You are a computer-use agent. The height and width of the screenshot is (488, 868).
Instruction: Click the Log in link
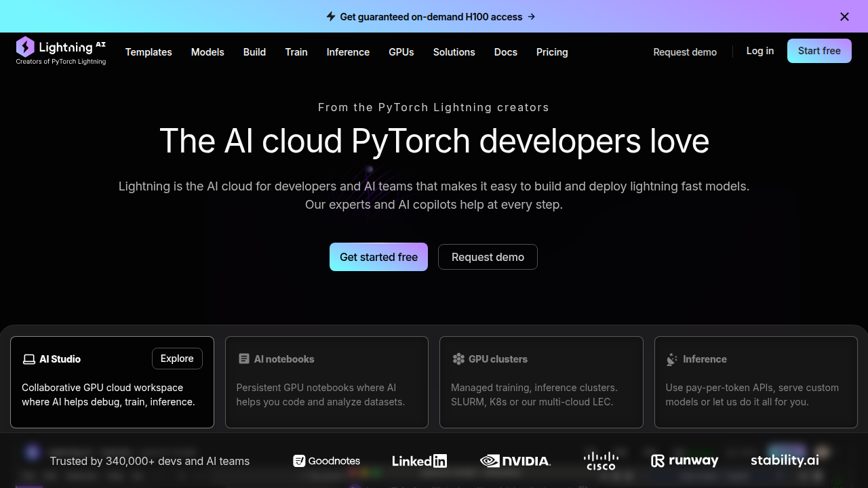[x=760, y=51]
